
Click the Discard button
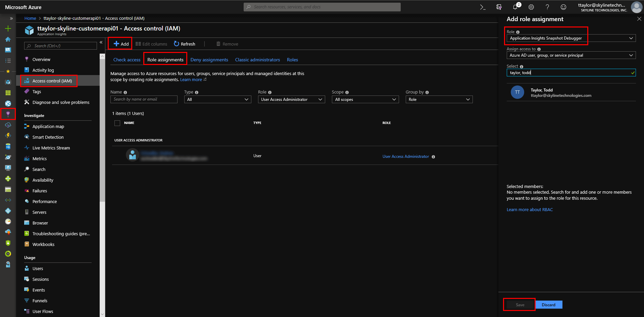click(x=549, y=305)
